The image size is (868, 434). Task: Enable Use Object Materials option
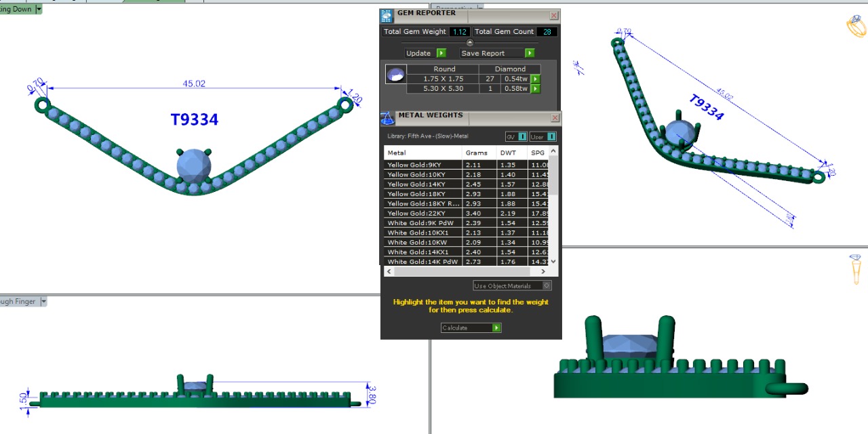pos(547,286)
